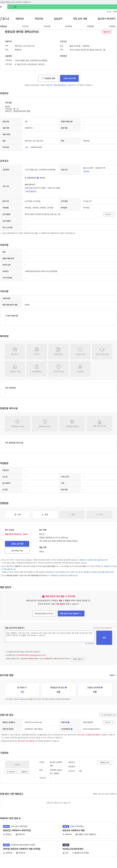Click 기업 tab in top header
Screen dimensions: 117x868
[15, 7]
